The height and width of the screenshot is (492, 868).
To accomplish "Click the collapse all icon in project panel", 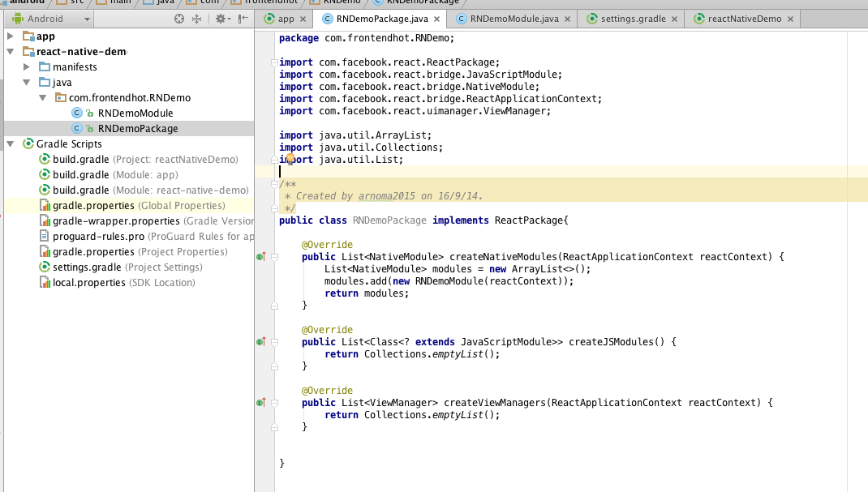I will coord(196,19).
